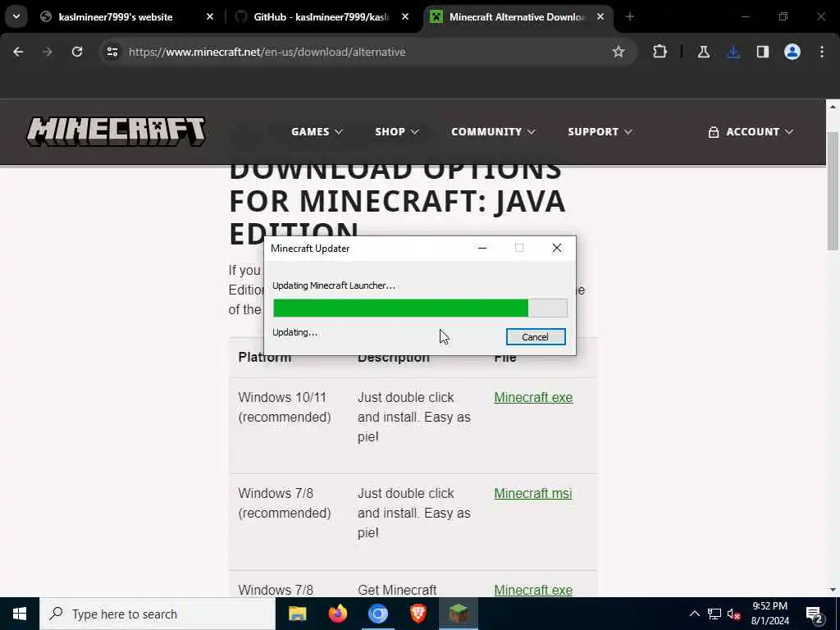Bookmark this page with the star icon
The height and width of the screenshot is (630, 840).
pos(619,52)
